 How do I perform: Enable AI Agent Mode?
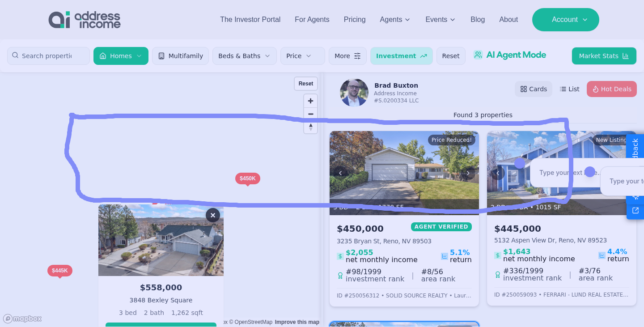(510, 55)
